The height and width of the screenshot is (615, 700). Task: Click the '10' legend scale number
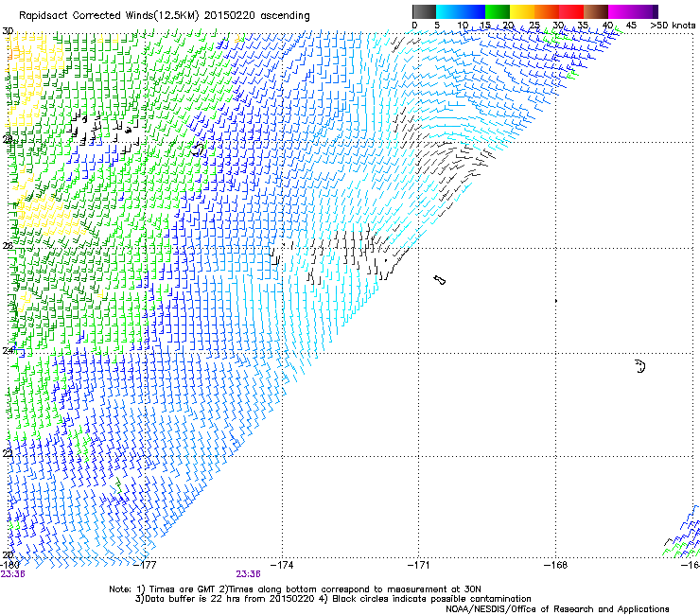463,26
